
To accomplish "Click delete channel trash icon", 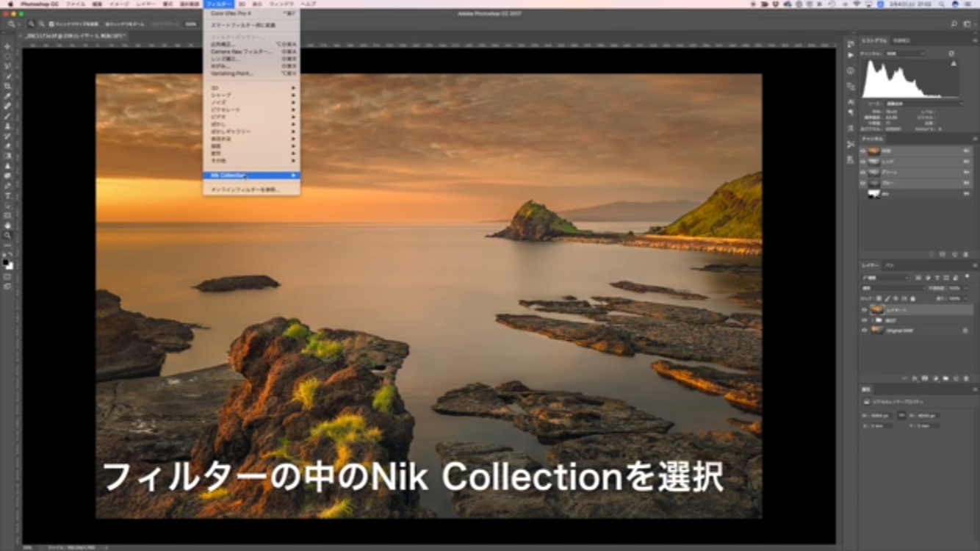I will pyautogui.click(x=965, y=254).
